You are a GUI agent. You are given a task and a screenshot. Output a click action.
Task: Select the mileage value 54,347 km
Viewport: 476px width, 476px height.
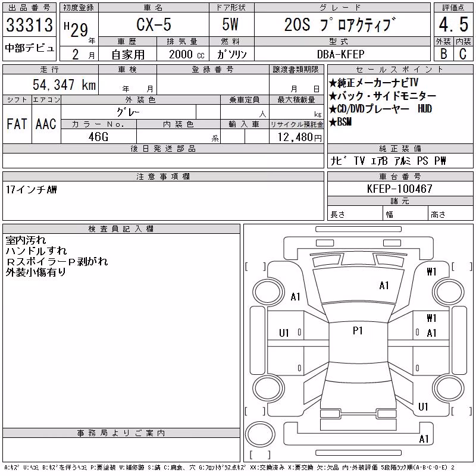[64, 84]
